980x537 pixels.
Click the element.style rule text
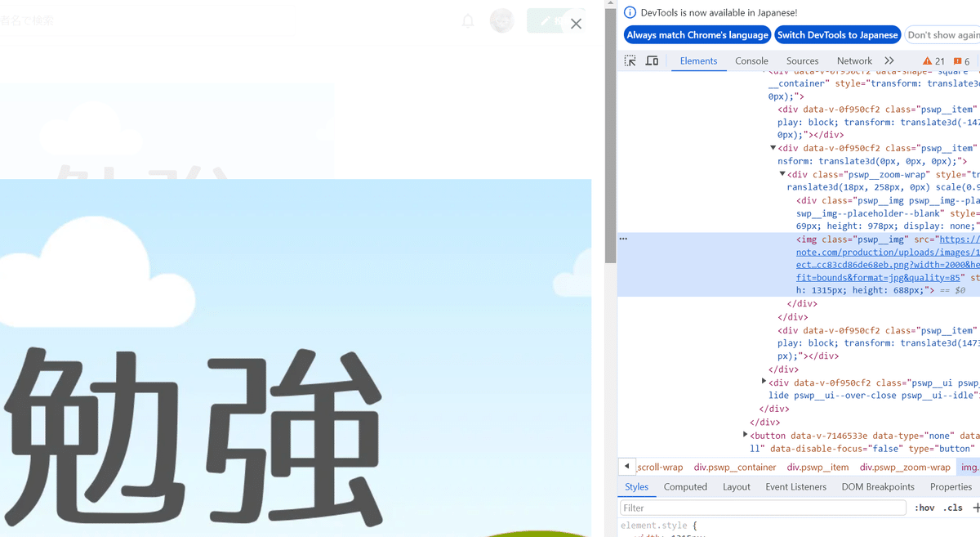pos(656,526)
